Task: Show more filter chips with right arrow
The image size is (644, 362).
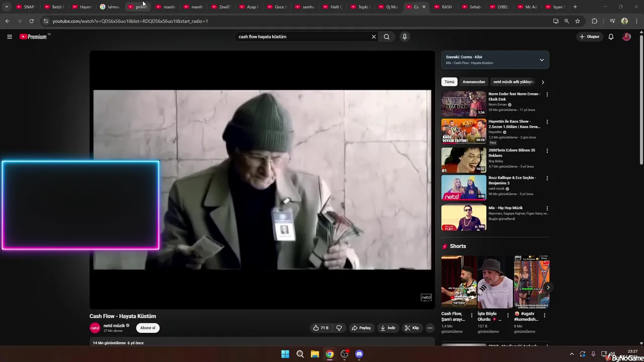Action: click(542, 82)
